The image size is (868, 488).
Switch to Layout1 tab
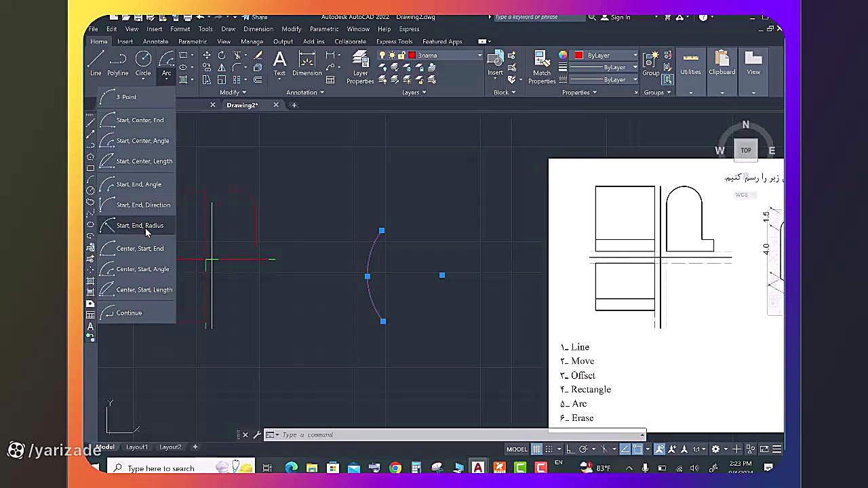click(x=136, y=447)
